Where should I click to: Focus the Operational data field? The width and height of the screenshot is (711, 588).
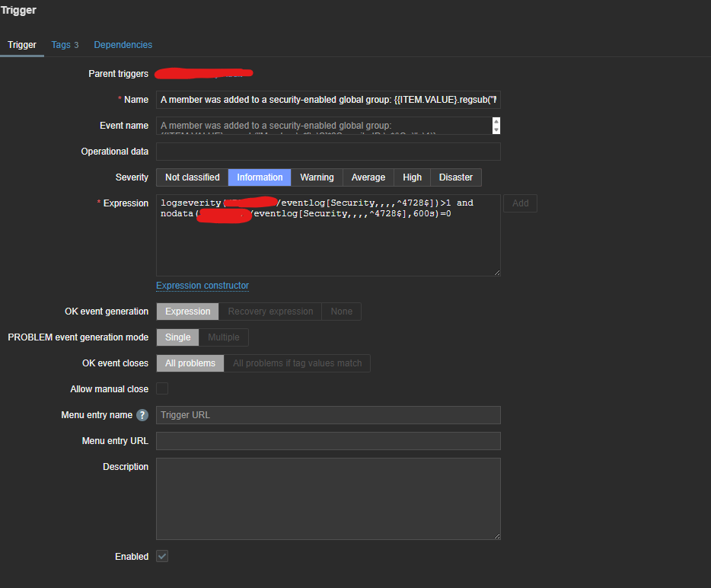pos(328,152)
